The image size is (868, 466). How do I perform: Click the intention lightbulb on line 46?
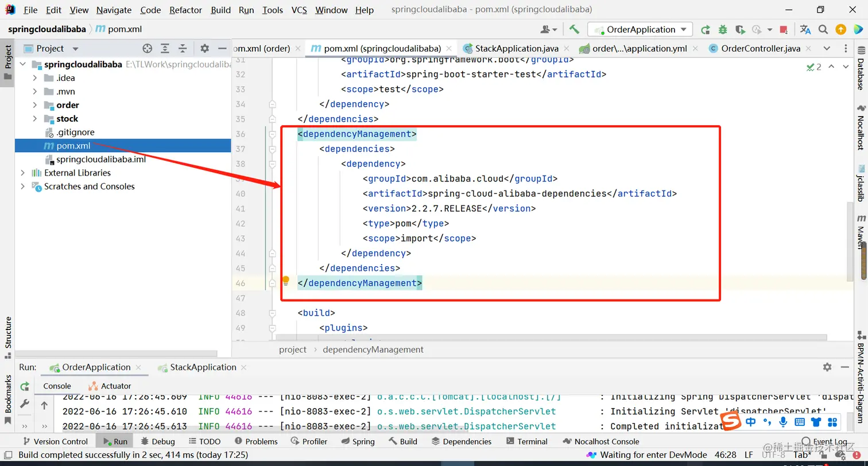[x=285, y=281]
